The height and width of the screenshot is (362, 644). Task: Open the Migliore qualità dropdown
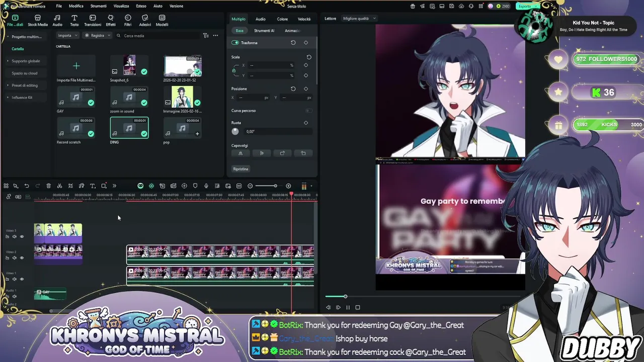[359, 19]
